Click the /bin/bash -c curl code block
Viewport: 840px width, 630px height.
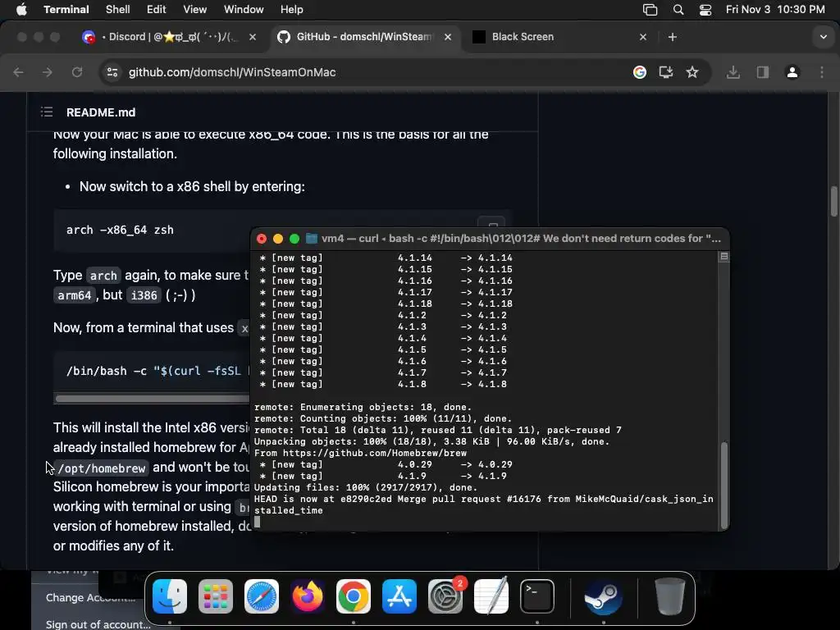152,371
